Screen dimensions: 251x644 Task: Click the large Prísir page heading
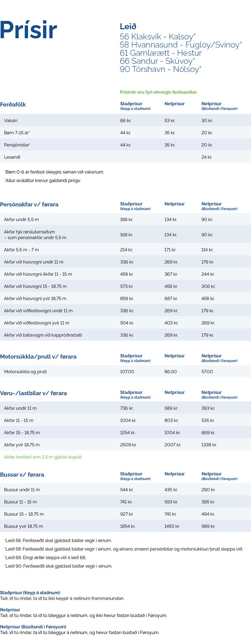29,30
